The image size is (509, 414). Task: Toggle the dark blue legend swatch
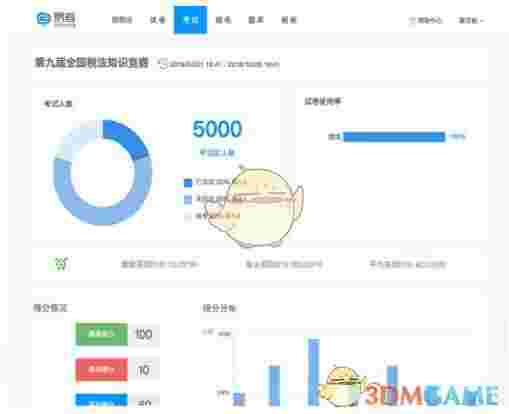(x=188, y=182)
